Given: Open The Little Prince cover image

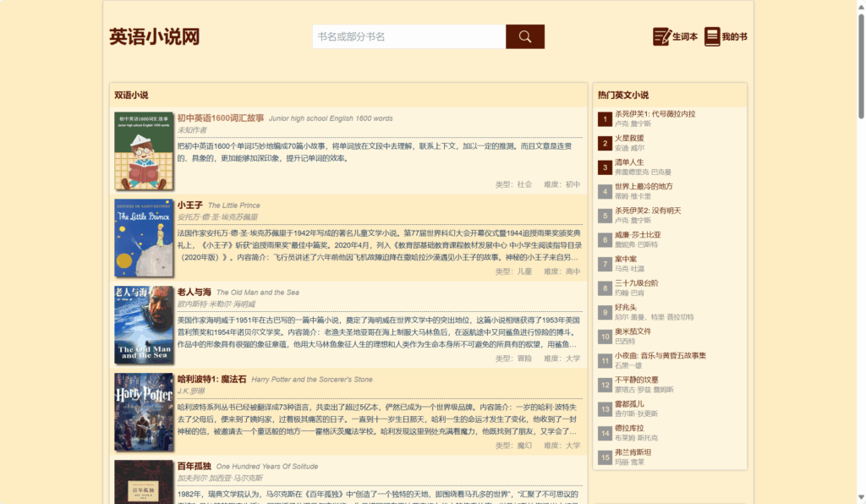Looking at the screenshot, I should (x=144, y=238).
